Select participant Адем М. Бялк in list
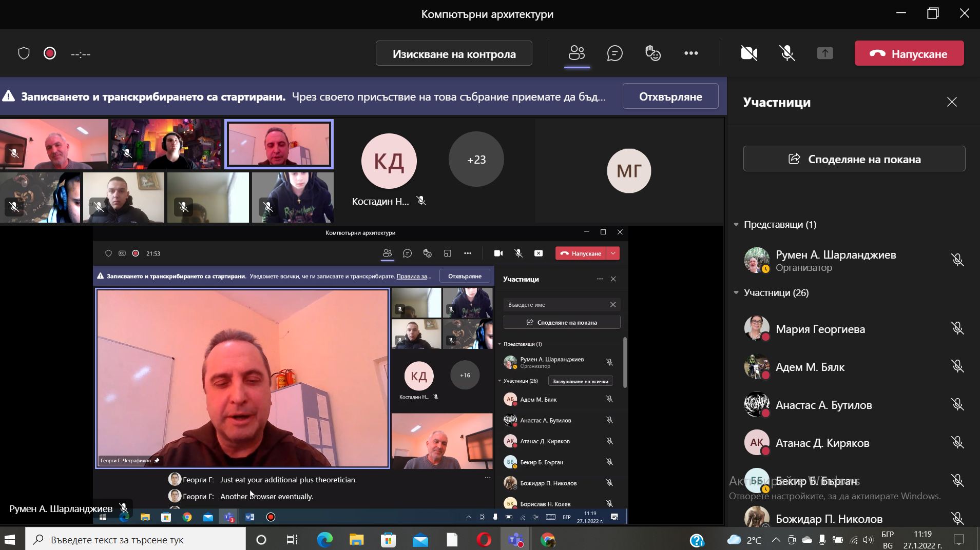Viewport: 980px width, 550px height. pyautogui.click(x=810, y=367)
